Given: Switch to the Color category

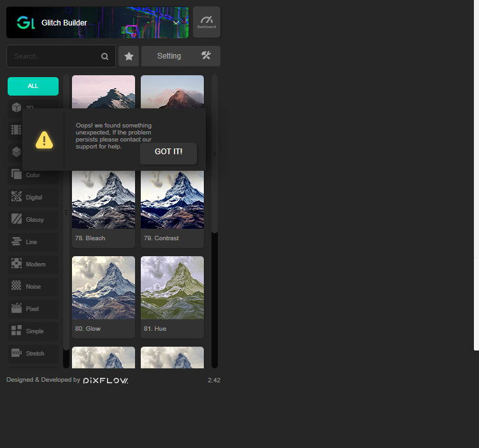Looking at the screenshot, I should [33, 175].
